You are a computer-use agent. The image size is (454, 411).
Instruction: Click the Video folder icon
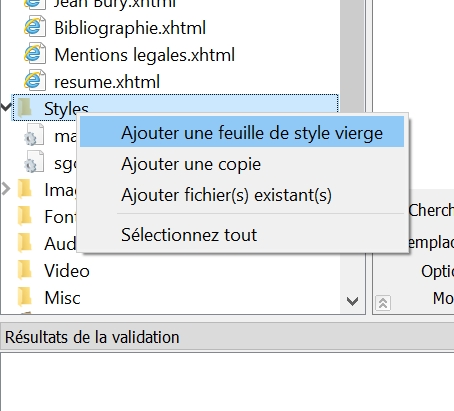click(25, 270)
